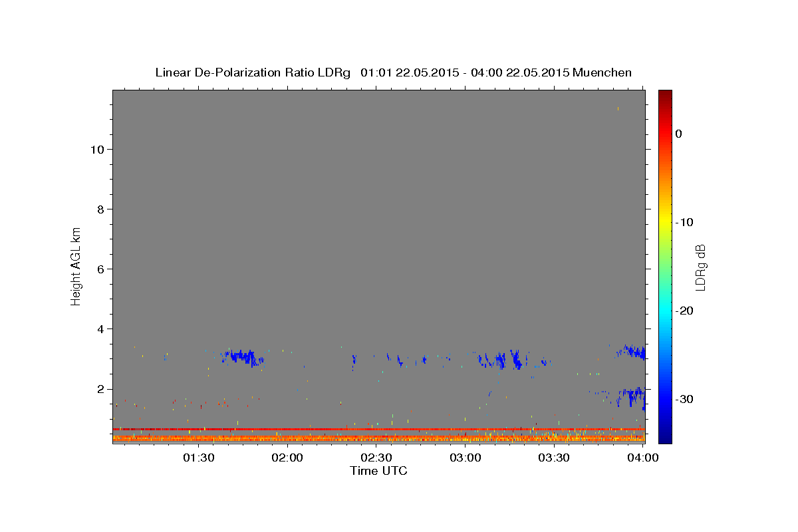Click the plot title 'Linear De-Polarization Ratio LDRg'

pos(253,72)
